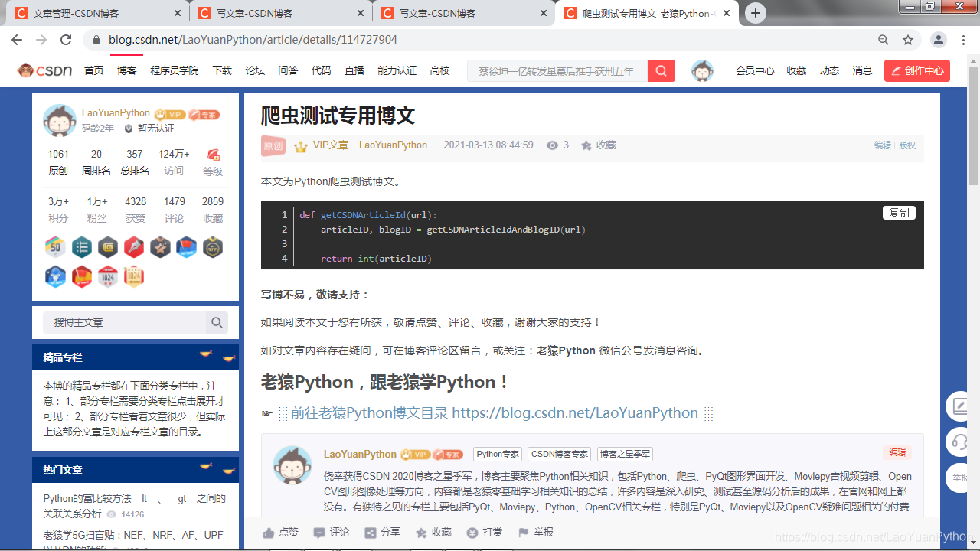Open 动态 in top navigation

coord(829,70)
